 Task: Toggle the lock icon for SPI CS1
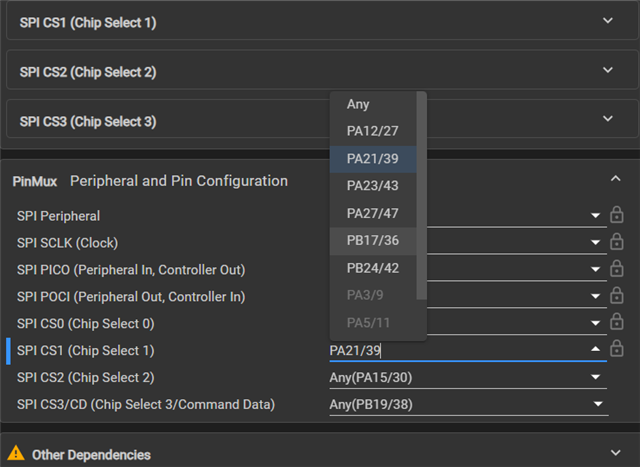point(616,349)
